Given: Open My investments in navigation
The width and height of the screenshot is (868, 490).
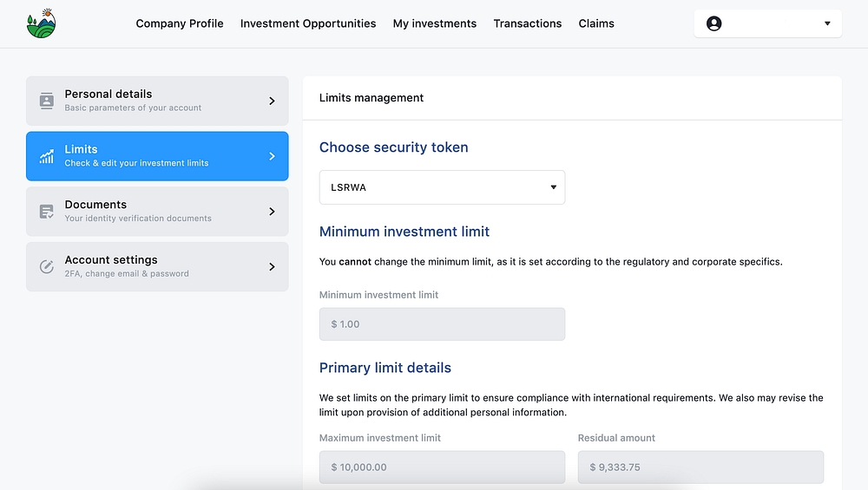Looking at the screenshot, I should pyautogui.click(x=434, y=23).
